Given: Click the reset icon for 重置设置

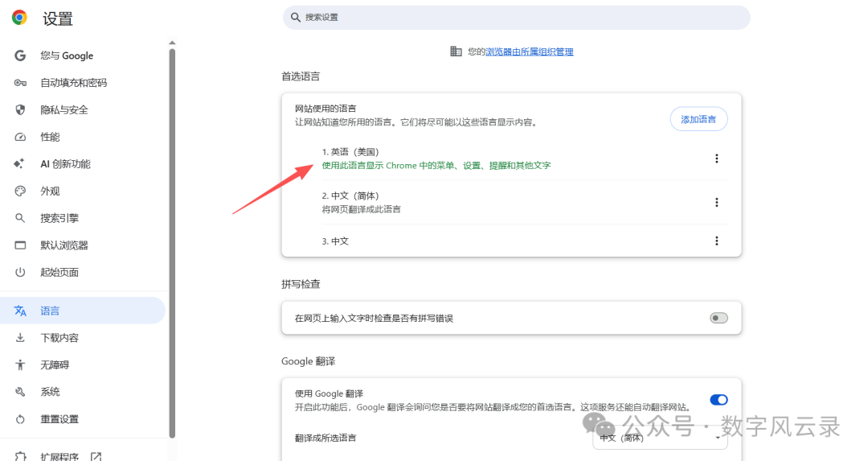Looking at the screenshot, I should pos(20,419).
